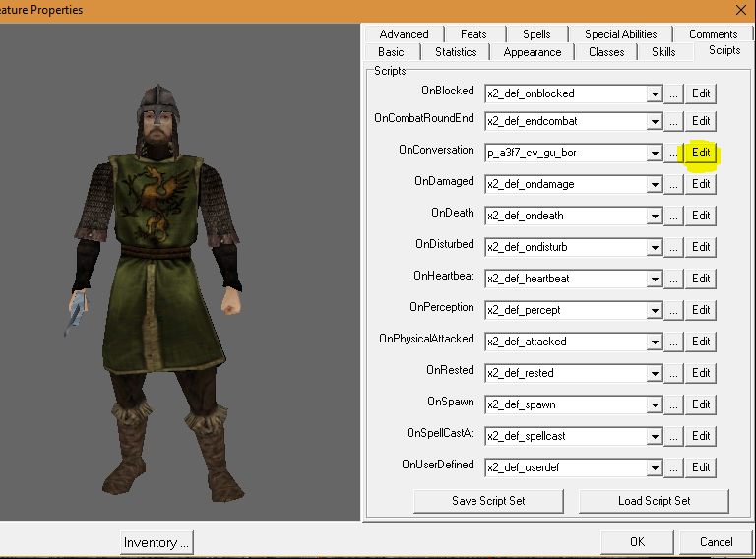Click the OnRested ellipsis browse button
756x559 pixels.
coord(673,373)
